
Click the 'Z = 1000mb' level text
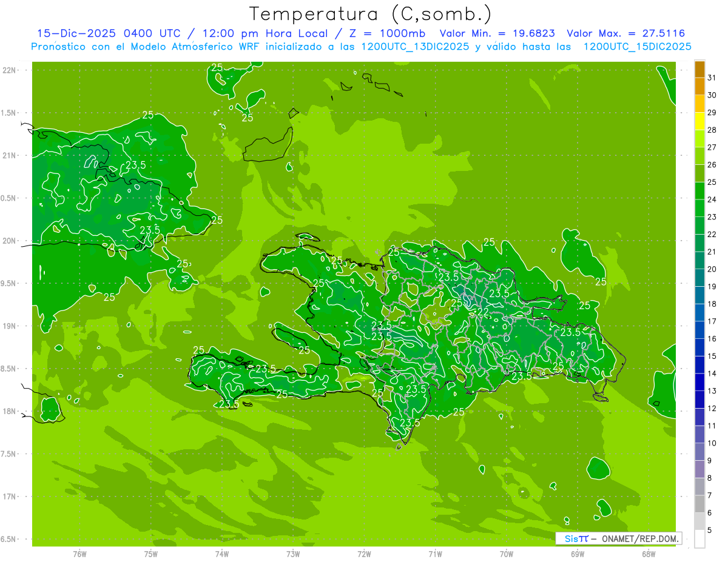pyautogui.click(x=387, y=33)
